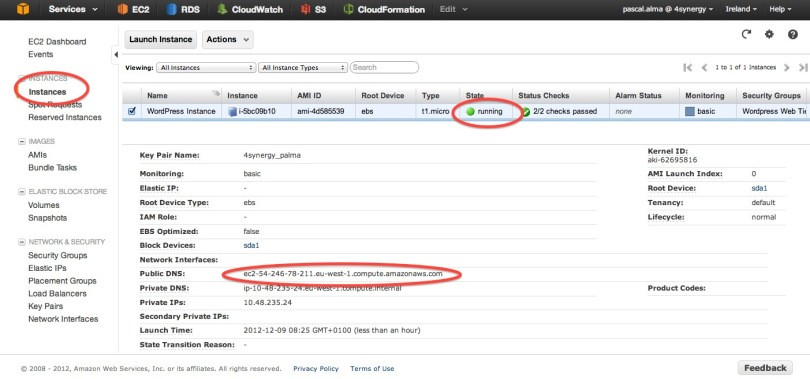Screen dimensions: 810x379
Task: Collapse the ELASTIC BLOCK STORE section
Action: point(22,192)
